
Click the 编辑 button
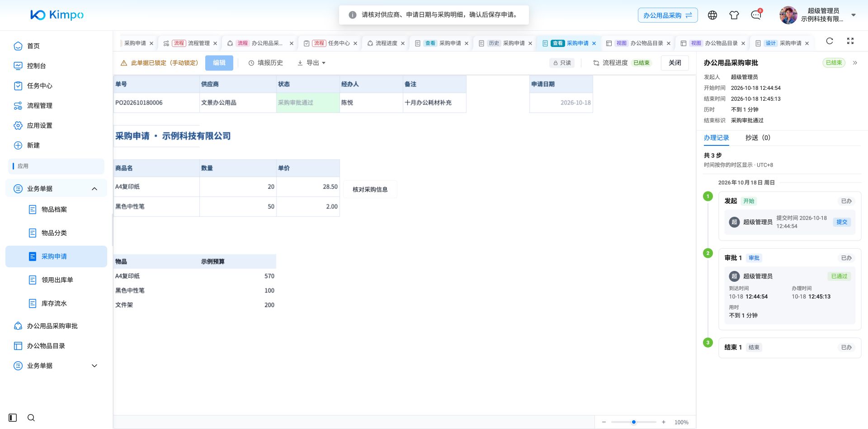coord(219,63)
